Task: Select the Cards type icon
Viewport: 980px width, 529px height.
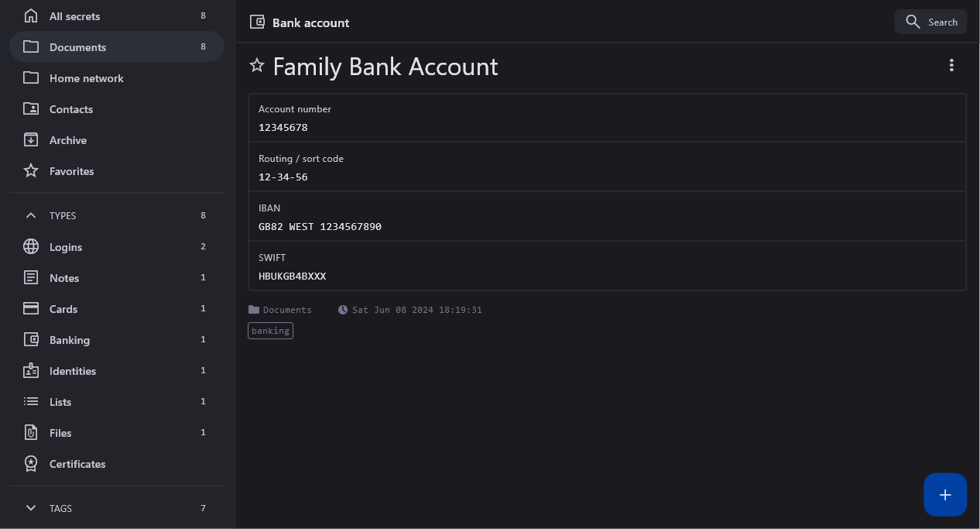Action: [31, 309]
